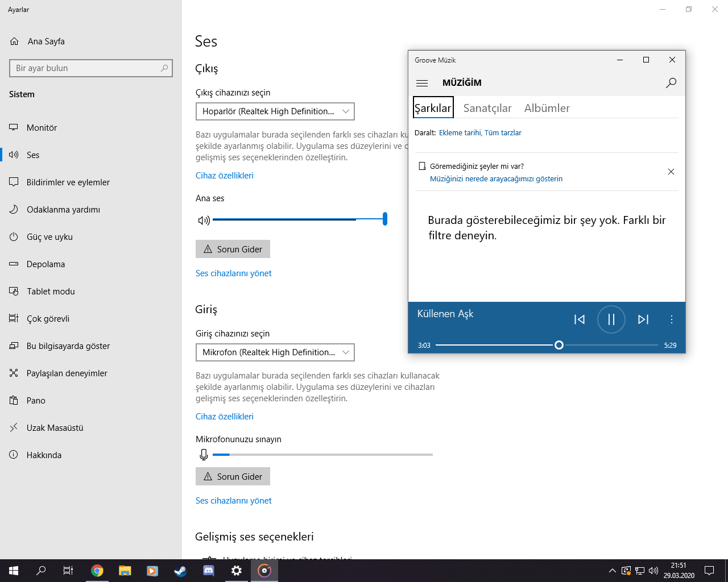Image resolution: width=728 pixels, height=582 pixels.
Task: Expand the Hoparlör output device dropdown
Action: coord(275,111)
